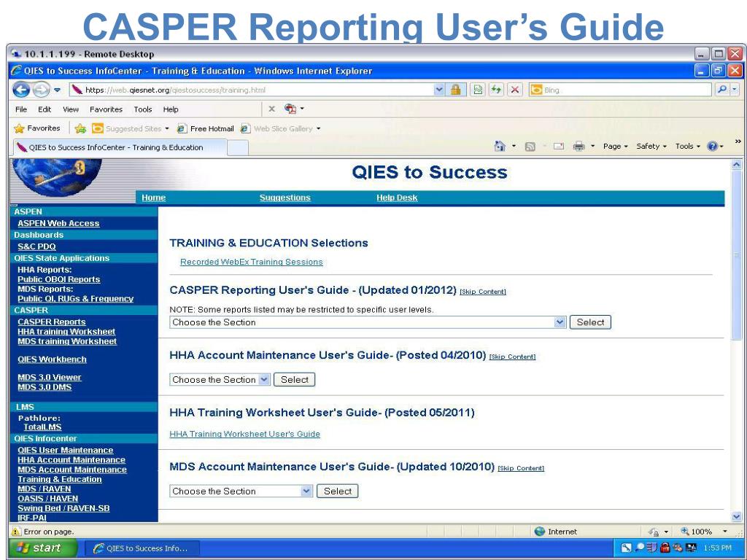
Task: Click the Home page house icon
Action: click(500, 146)
